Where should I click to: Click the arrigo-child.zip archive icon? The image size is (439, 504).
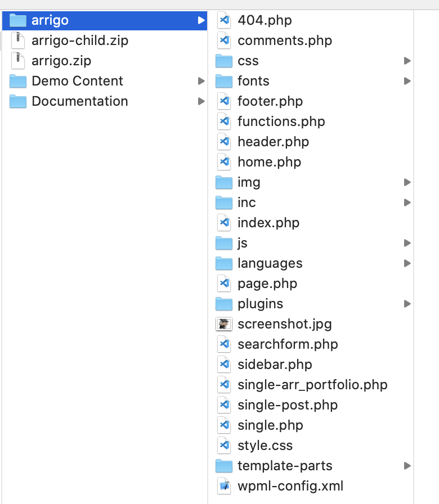pos(18,41)
